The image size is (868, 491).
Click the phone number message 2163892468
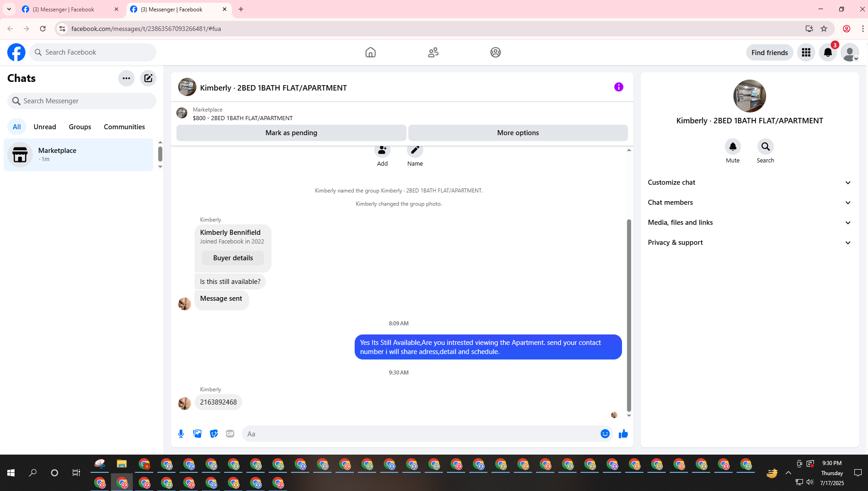(x=218, y=402)
